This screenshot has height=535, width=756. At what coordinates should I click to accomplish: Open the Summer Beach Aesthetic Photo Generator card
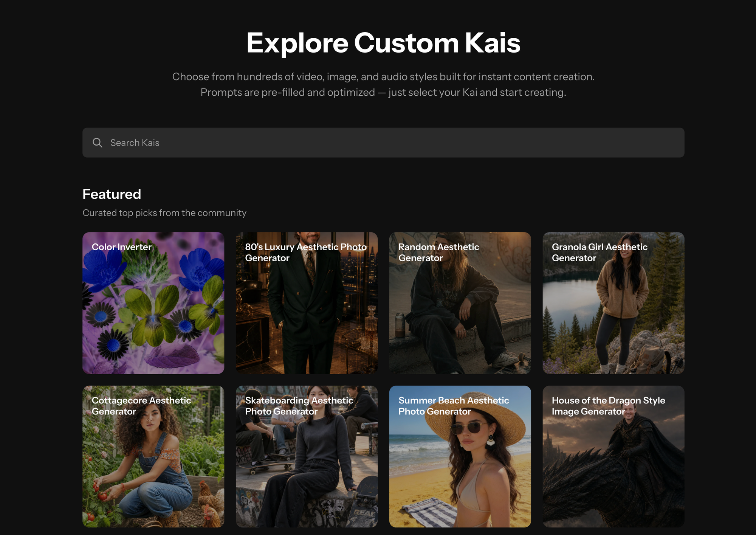460,456
